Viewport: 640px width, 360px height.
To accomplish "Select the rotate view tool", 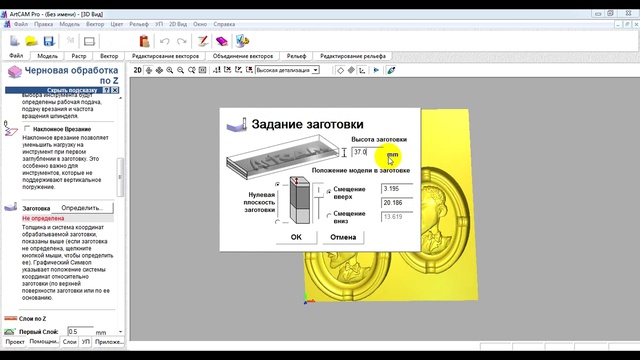I will [x=149, y=70].
